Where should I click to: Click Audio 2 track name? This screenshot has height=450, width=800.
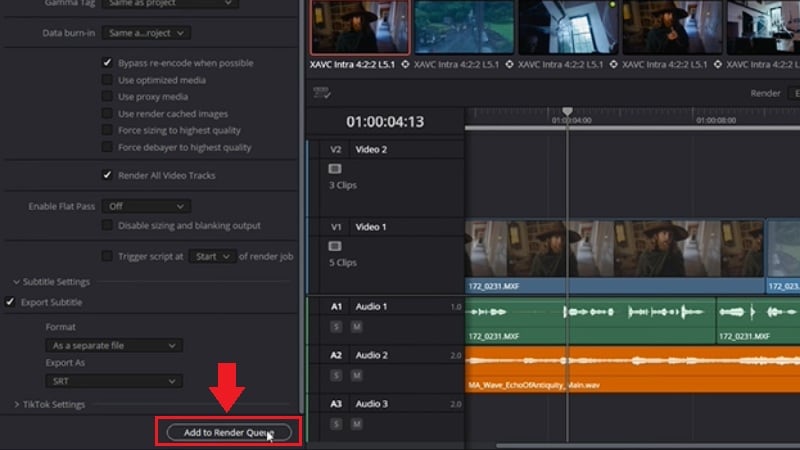(x=371, y=355)
